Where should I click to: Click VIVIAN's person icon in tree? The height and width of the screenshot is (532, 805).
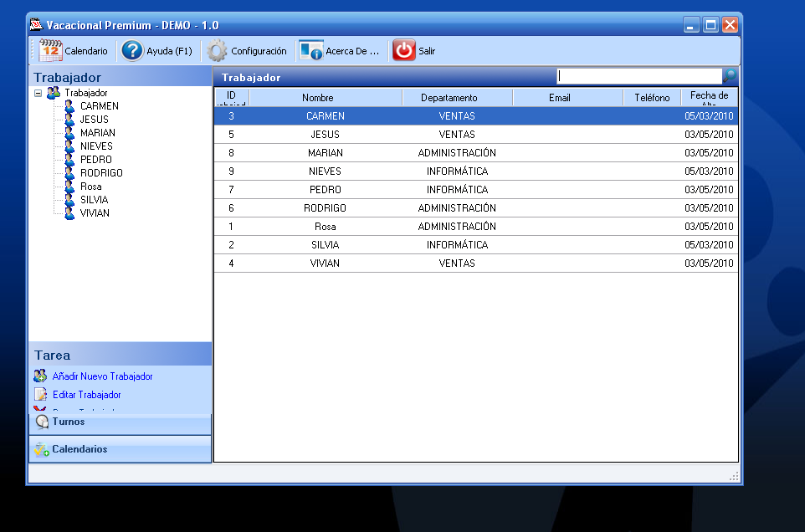pos(69,213)
